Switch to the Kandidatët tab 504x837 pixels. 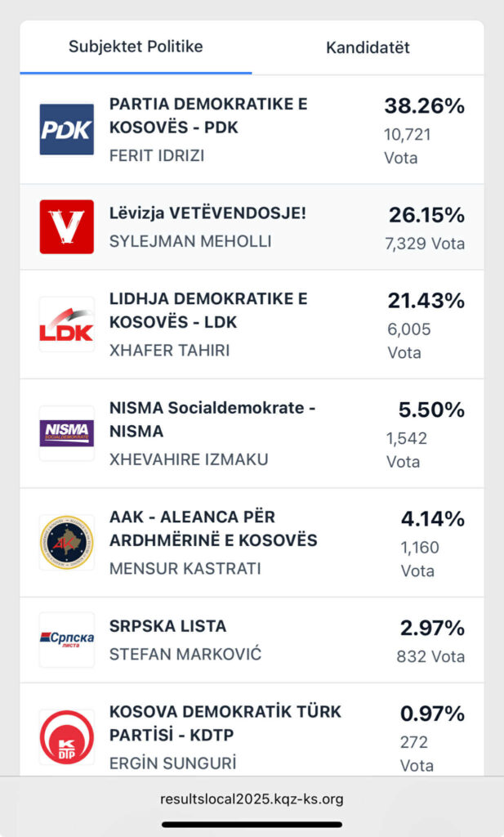coord(368,47)
